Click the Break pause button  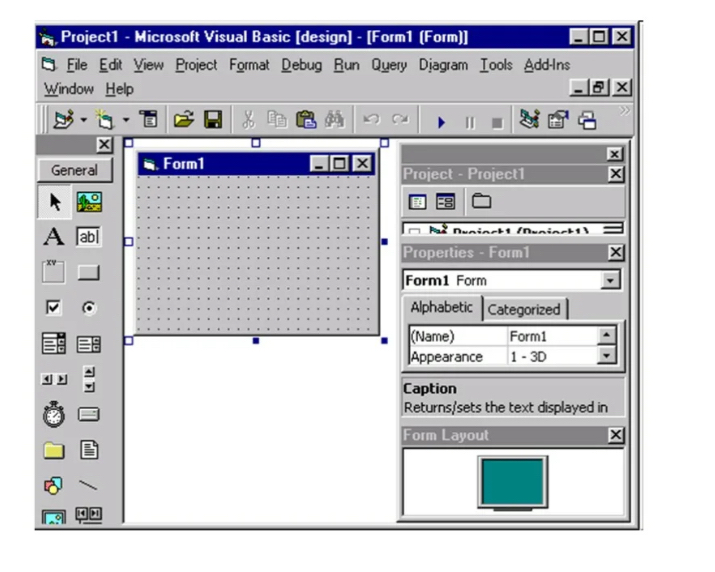click(x=470, y=123)
